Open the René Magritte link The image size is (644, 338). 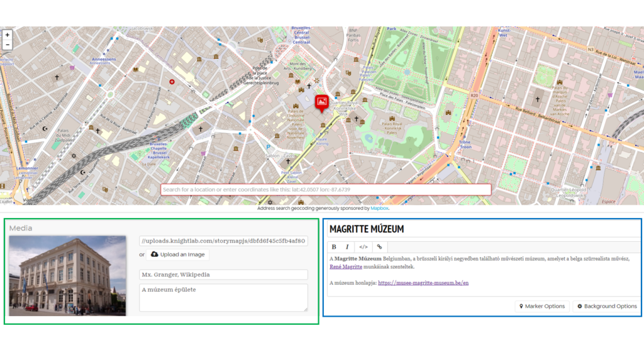click(x=345, y=266)
